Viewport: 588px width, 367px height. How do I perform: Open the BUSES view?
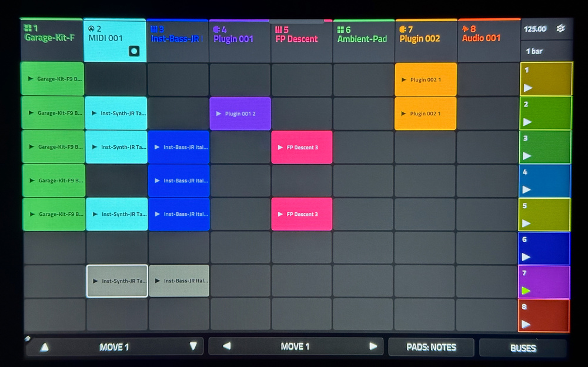[x=523, y=348]
